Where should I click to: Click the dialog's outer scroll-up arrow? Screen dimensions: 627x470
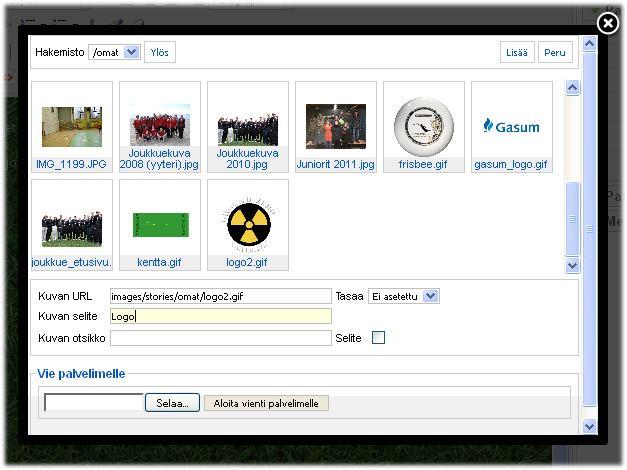[x=589, y=43]
